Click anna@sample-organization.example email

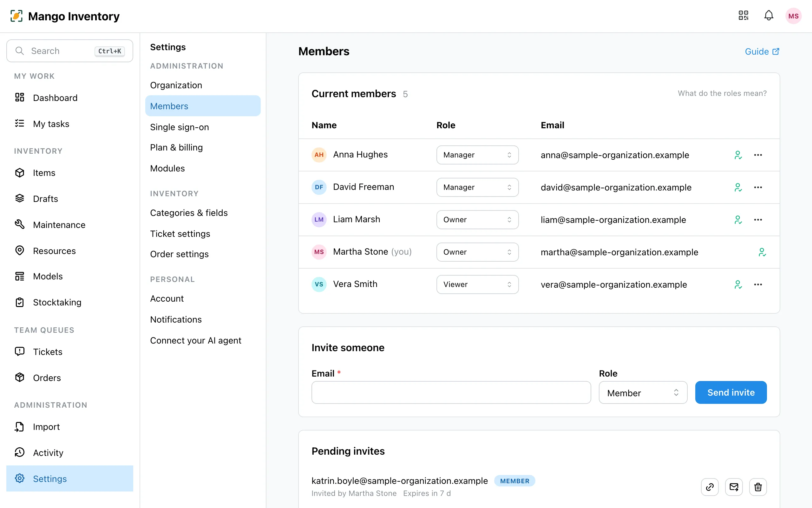tap(615, 155)
